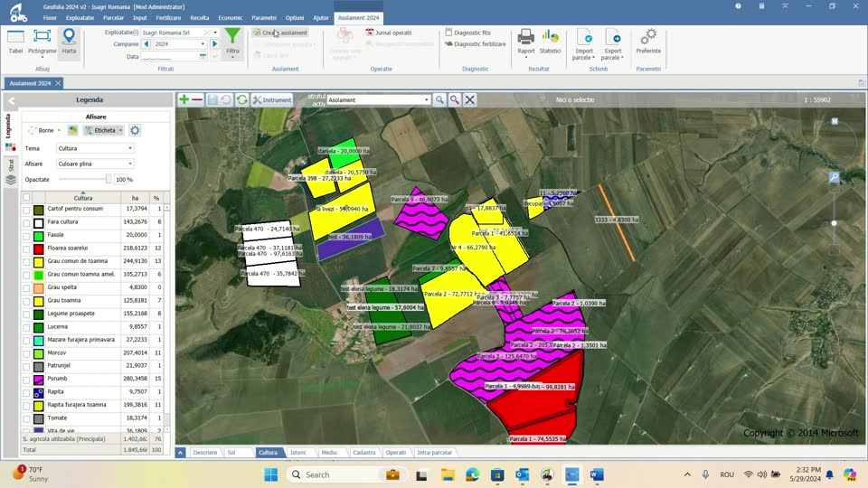Tick the Floarea soarelui checkbox

pos(26,249)
